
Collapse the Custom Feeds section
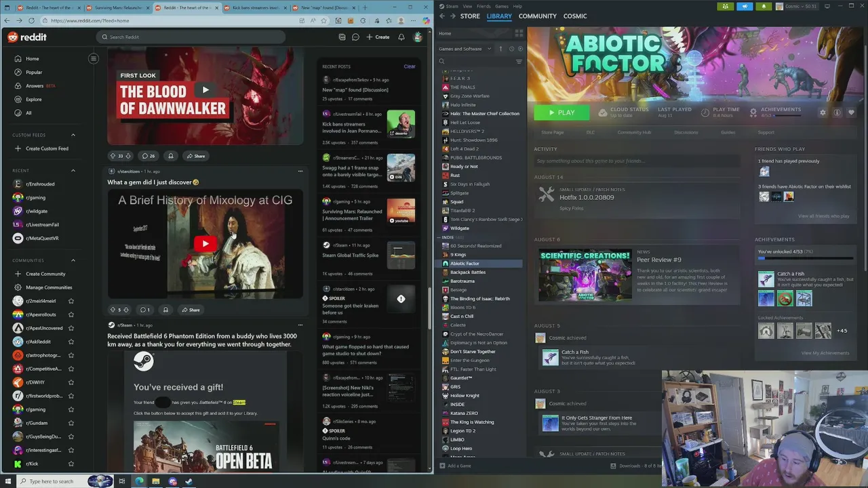pyautogui.click(x=73, y=135)
